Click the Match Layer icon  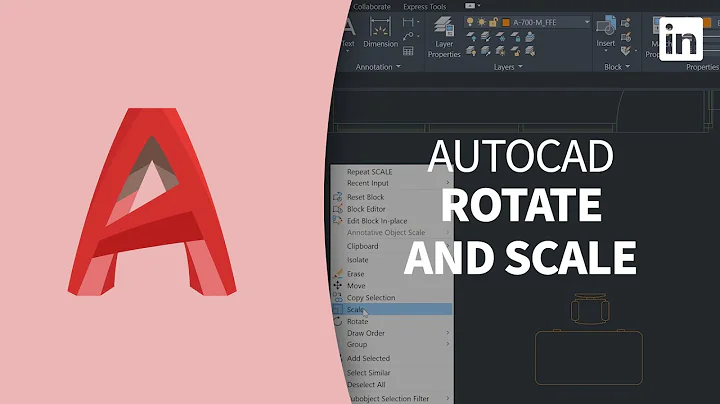(x=529, y=51)
